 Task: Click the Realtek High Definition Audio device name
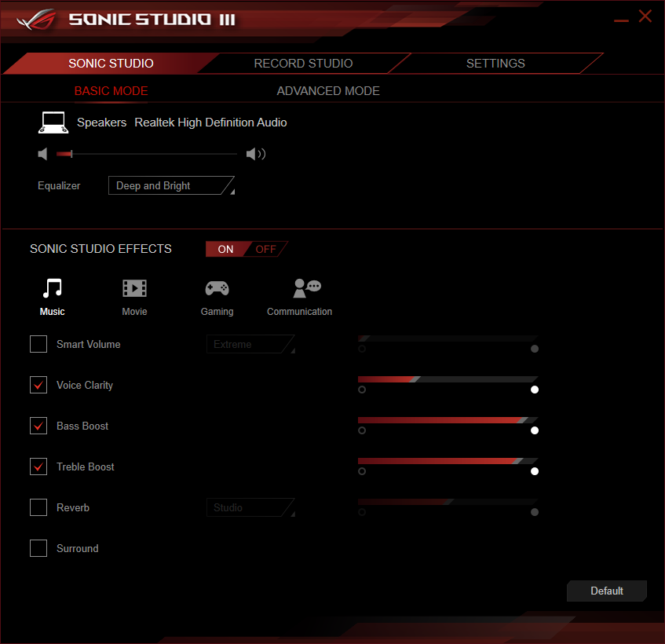pos(210,123)
